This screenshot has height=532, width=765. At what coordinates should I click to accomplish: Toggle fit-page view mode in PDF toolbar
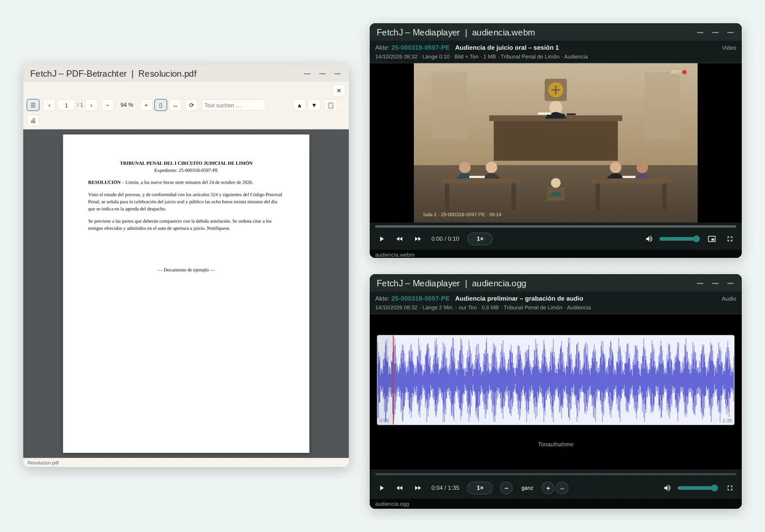coord(160,105)
